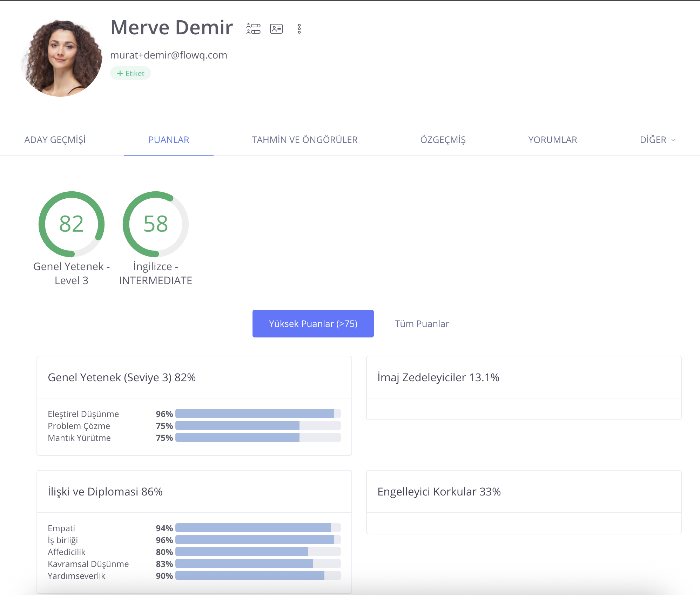Switch to the ADAY GEÇMİŞİ tab
700x595 pixels.
tap(55, 140)
